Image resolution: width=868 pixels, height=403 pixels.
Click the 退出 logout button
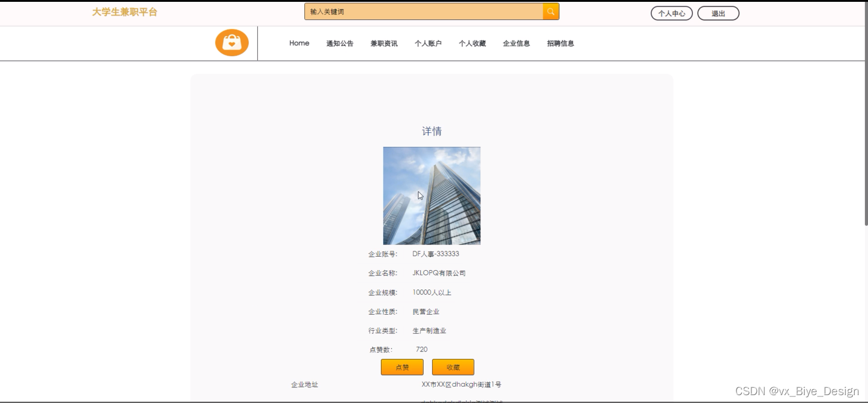(x=718, y=13)
